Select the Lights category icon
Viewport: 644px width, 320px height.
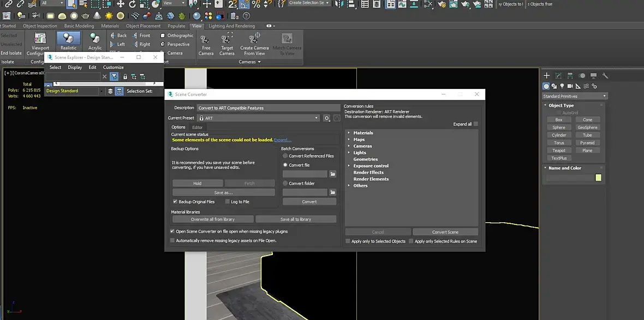pyautogui.click(x=562, y=86)
